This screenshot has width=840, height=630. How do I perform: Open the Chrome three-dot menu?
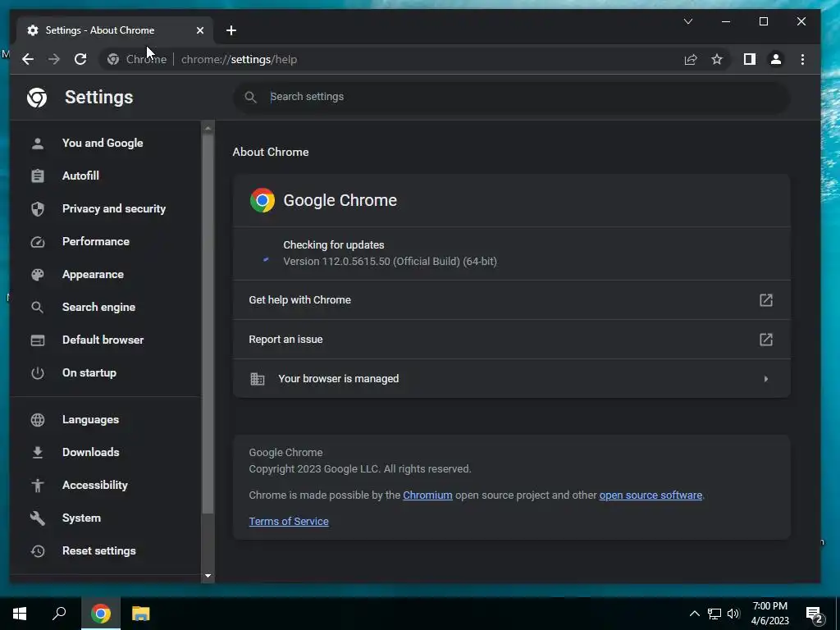802,59
